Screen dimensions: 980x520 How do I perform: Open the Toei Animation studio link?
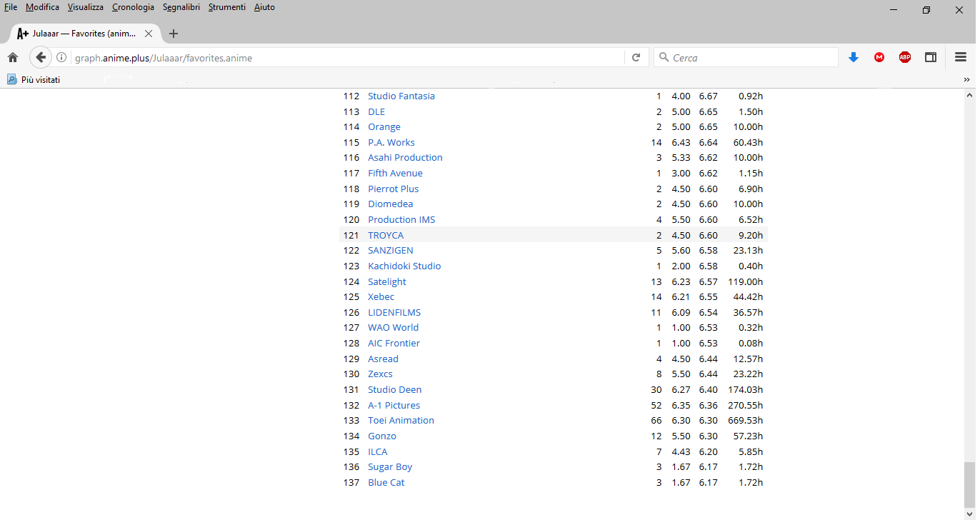[401, 421]
